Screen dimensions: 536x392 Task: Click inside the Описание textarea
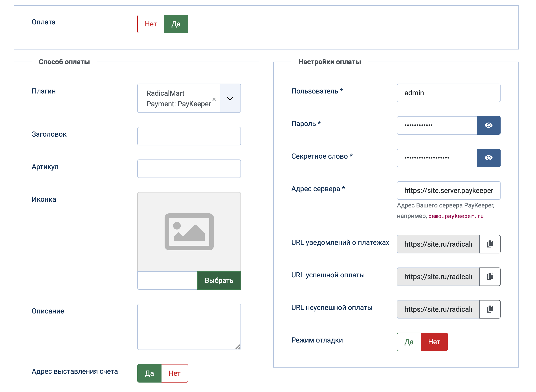[189, 326]
